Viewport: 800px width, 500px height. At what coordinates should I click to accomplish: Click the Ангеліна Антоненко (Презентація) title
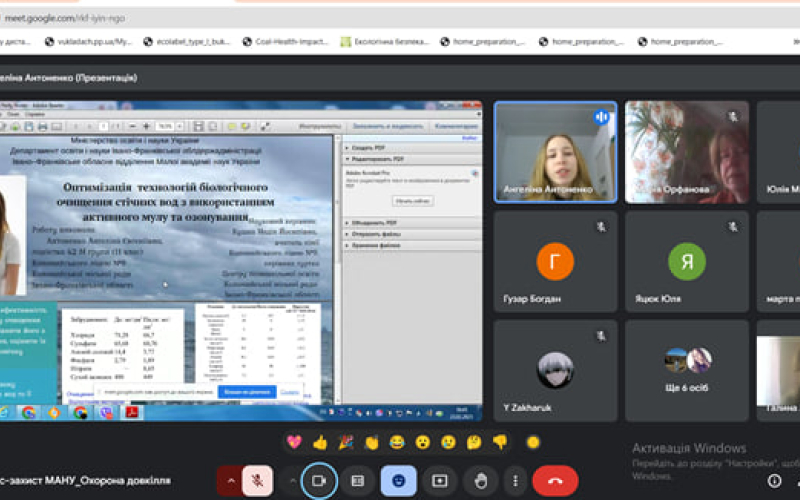68,78
